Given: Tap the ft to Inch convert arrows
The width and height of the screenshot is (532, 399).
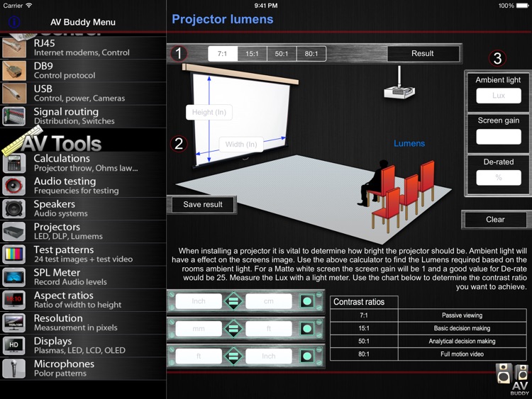Looking at the screenshot, I should pos(233,356).
